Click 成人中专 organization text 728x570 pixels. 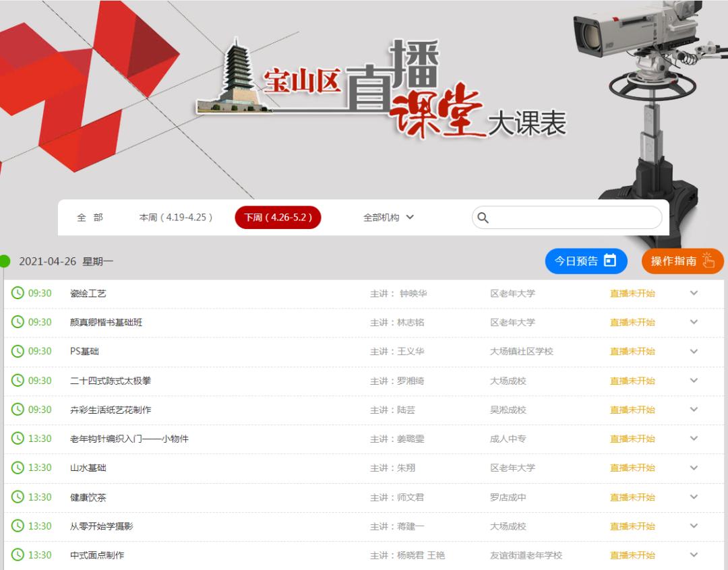[508, 439]
